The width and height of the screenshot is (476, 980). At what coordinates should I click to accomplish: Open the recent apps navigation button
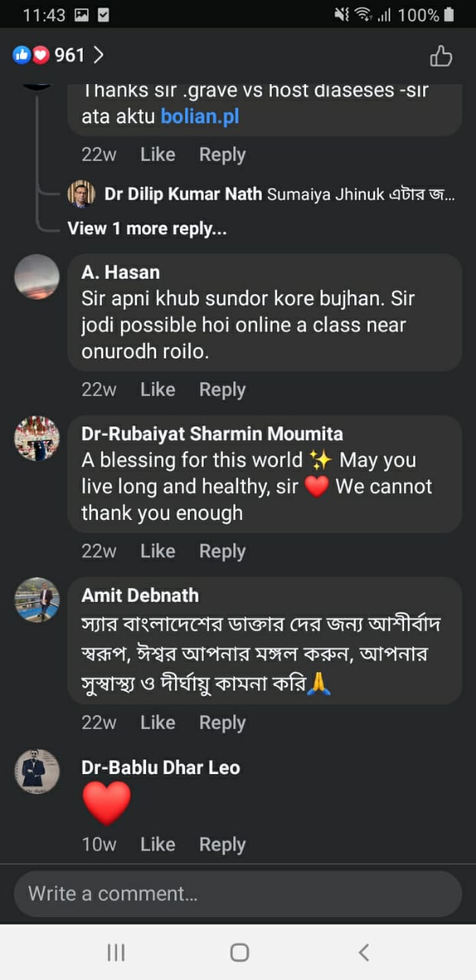click(116, 952)
